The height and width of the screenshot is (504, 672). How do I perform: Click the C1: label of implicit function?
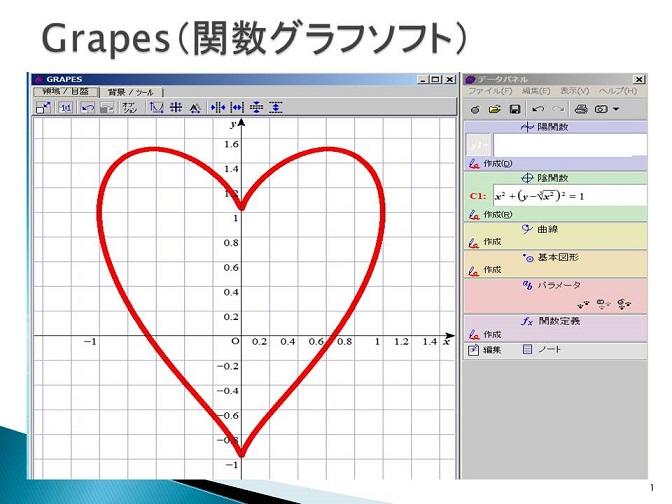pyautogui.click(x=478, y=196)
